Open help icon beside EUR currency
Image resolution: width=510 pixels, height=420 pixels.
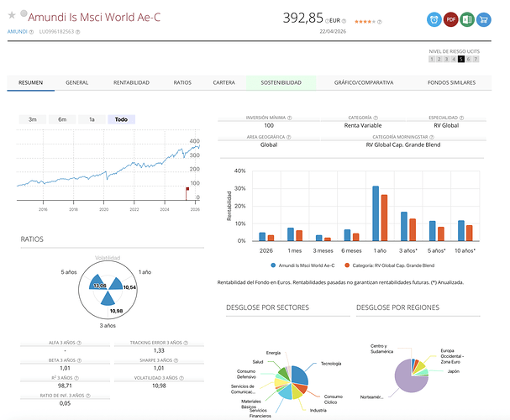[x=344, y=21]
